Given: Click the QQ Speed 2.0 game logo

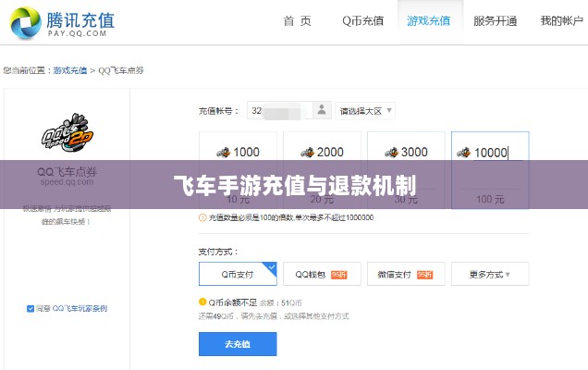Looking at the screenshot, I should [x=67, y=132].
